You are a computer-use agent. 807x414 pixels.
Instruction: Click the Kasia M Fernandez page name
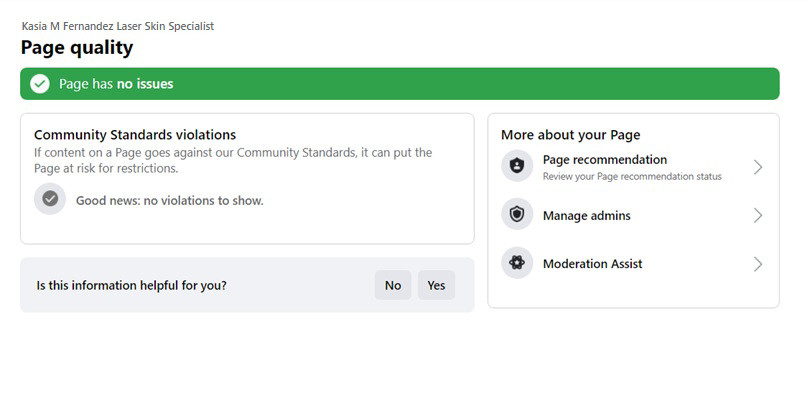[x=117, y=26]
